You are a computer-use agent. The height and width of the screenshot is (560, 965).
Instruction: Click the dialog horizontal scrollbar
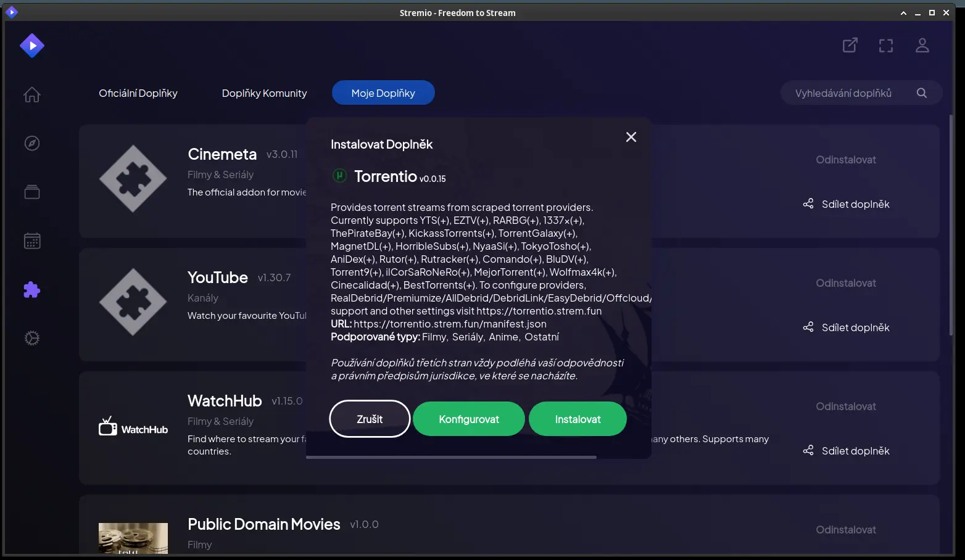(451, 457)
